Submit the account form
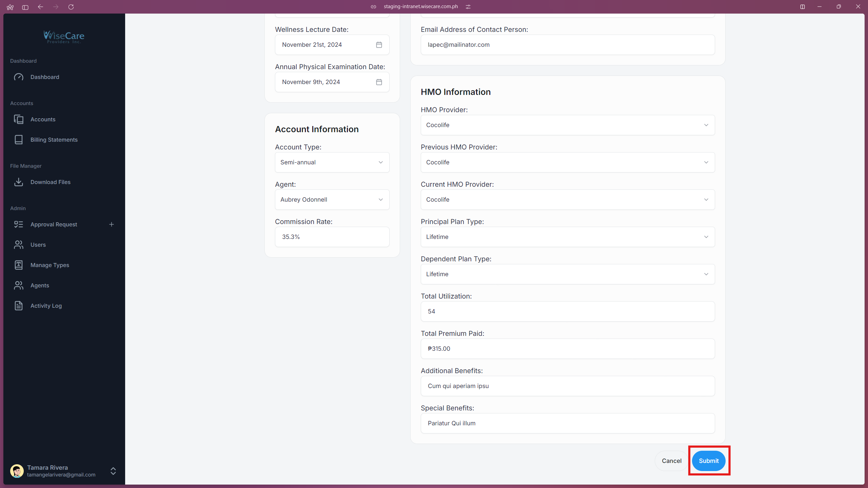 click(709, 461)
